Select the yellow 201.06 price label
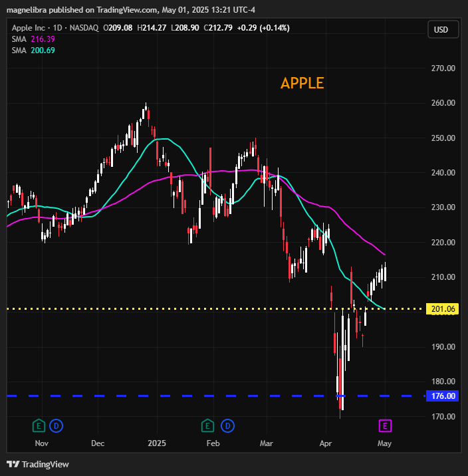Viewport: 468px width, 476px height. point(443,308)
